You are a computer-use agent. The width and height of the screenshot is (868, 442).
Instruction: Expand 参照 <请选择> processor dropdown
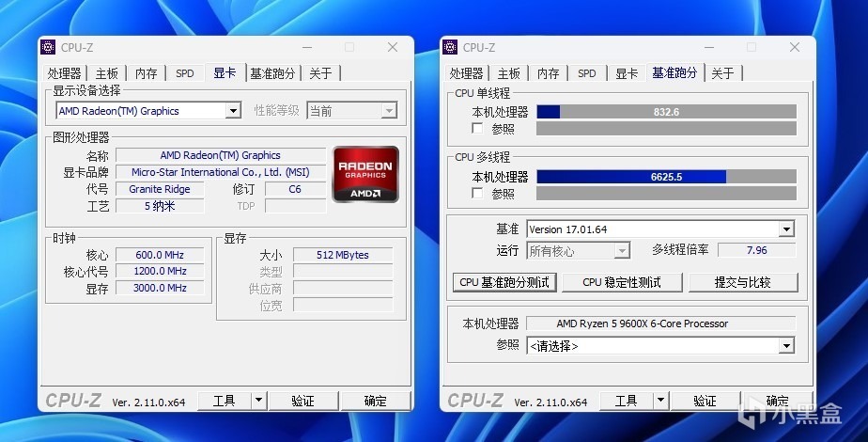(786, 346)
